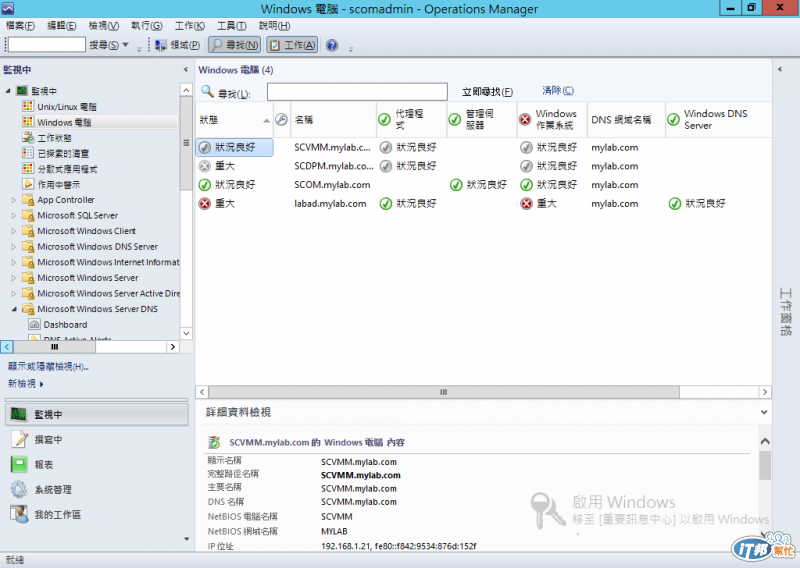Open the Dashboard view icon
Viewport: 800px width, 568px height.
[x=34, y=325]
